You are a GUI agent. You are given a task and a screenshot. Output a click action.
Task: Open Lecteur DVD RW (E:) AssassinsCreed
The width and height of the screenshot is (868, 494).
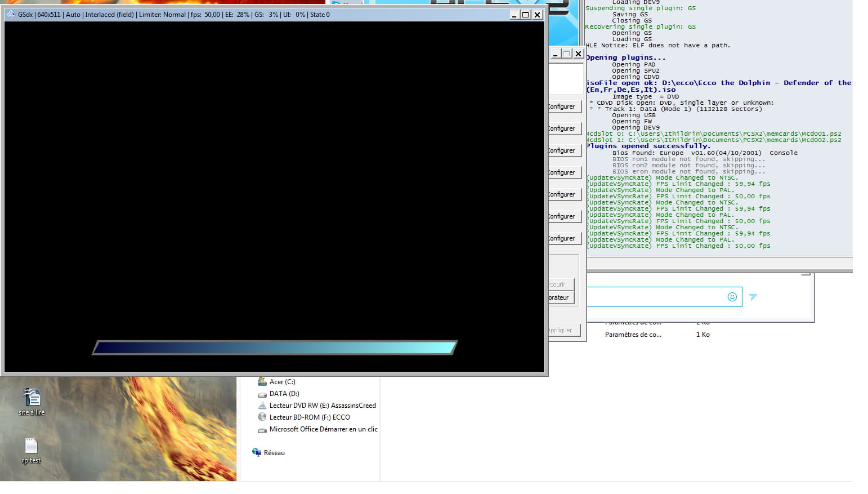click(322, 406)
